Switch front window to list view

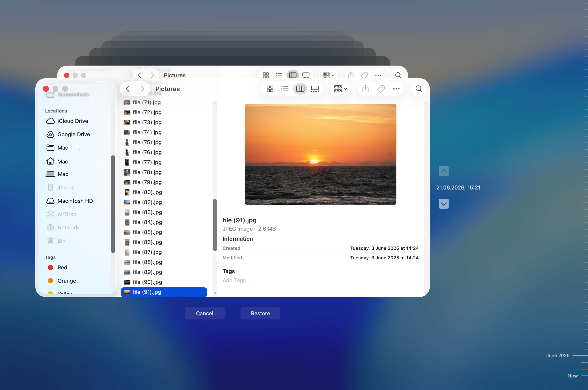tap(285, 89)
